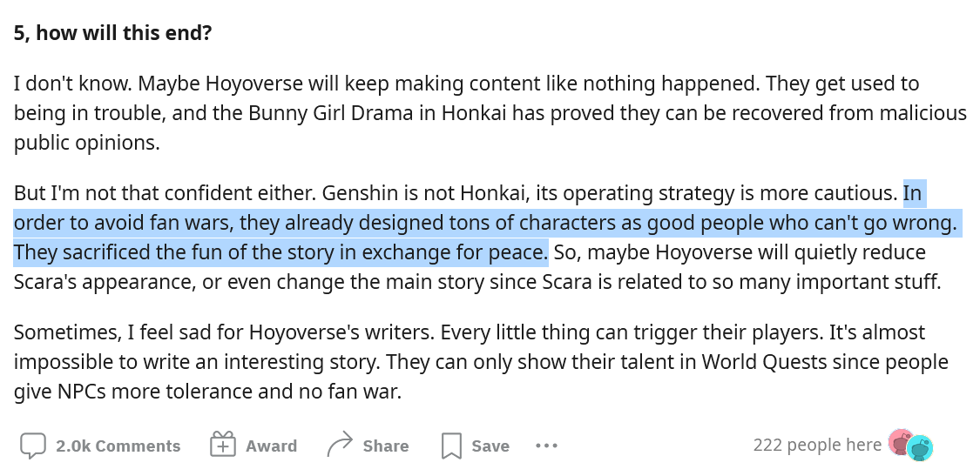Image resolution: width=980 pixels, height=476 pixels.
Task: Open the three-dot more options menu
Action: pos(546,446)
